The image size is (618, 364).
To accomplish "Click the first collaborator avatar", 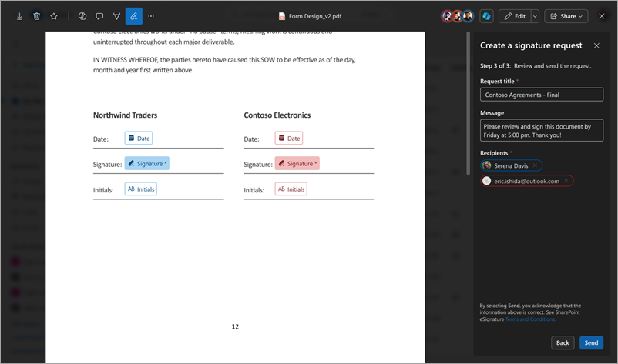I will [x=447, y=16].
